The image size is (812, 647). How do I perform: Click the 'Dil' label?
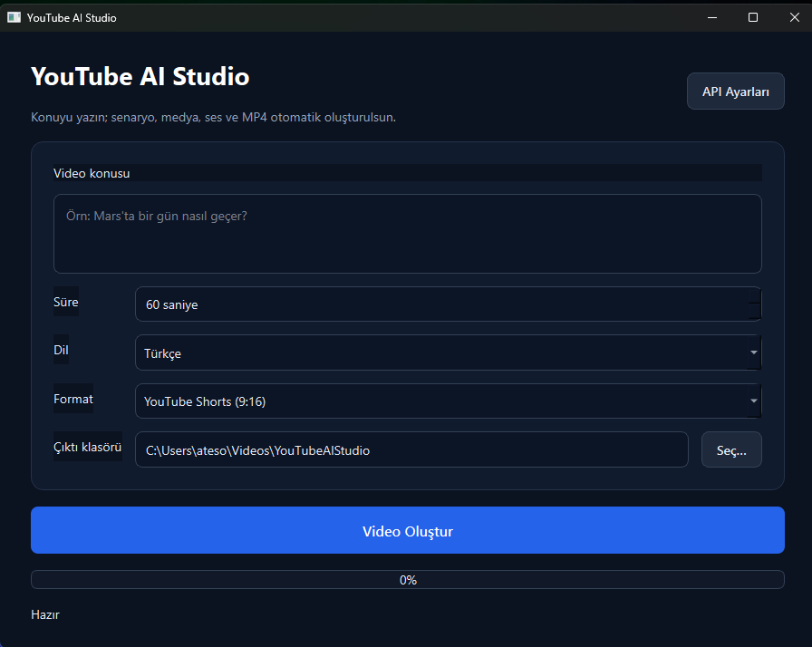(x=61, y=350)
